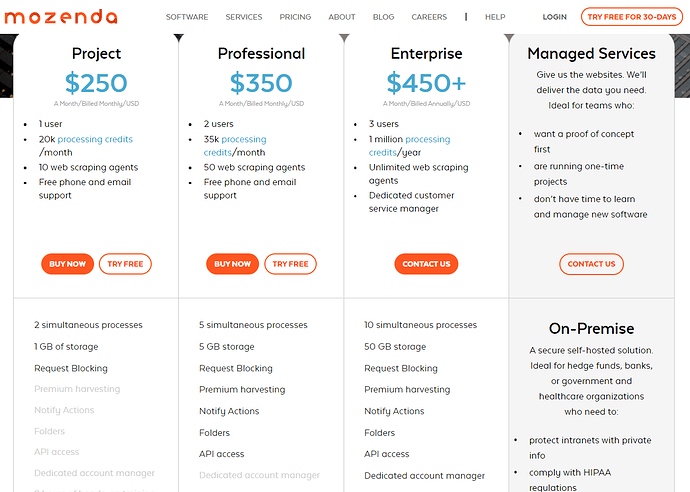Image resolution: width=690 pixels, height=492 pixels.
Task: Click the Mozenda logo
Action: [x=61, y=17]
